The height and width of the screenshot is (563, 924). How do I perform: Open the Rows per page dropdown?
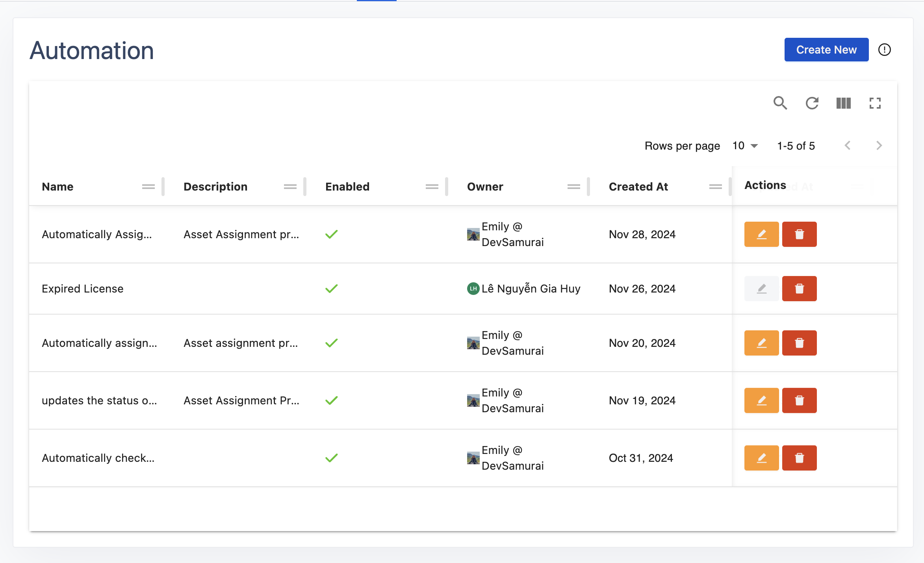click(x=744, y=146)
